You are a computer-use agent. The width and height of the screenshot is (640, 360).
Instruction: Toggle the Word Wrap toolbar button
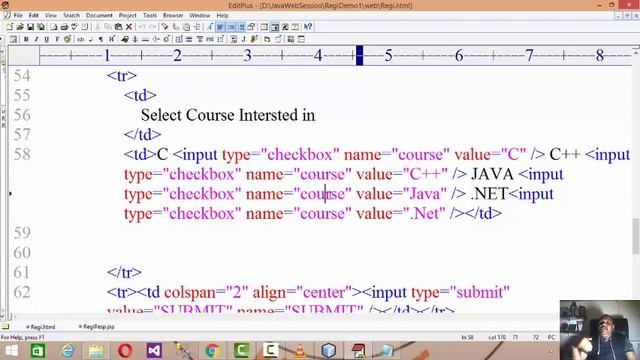point(220,27)
